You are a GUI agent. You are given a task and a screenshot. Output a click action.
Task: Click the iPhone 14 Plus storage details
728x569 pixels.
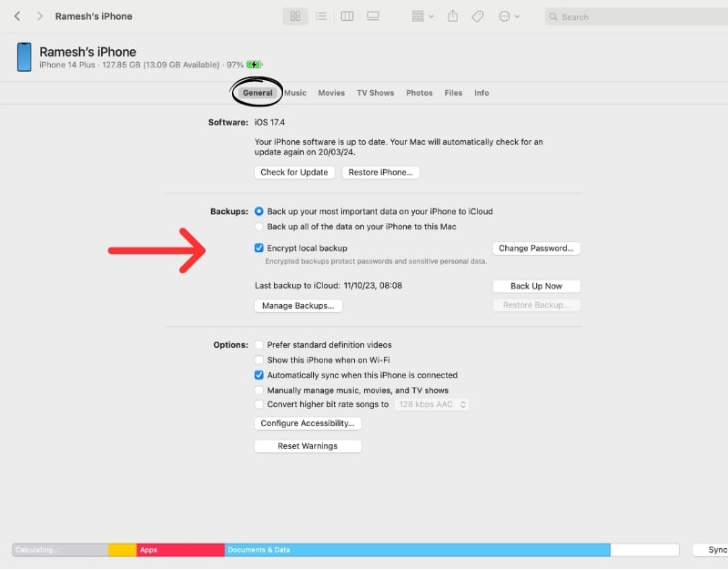(x=141, y=65)
